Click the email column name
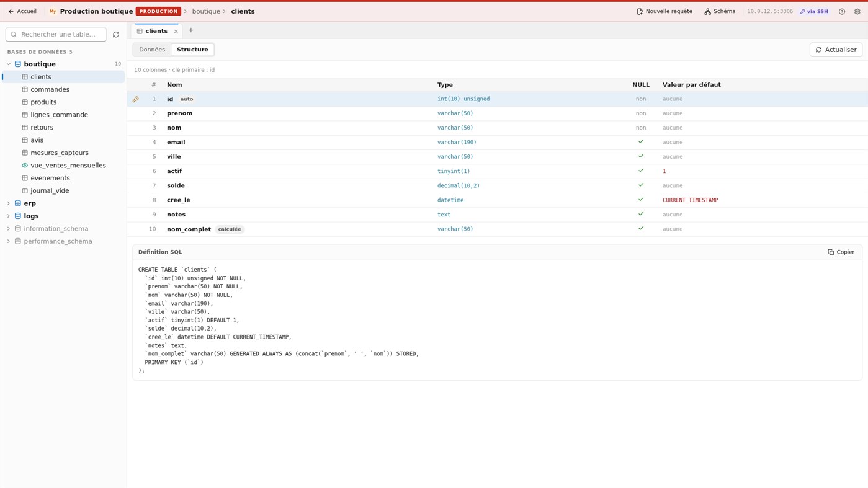Image resolution: width=868 pixels, height=488 pixels. (x=176, y=143)
